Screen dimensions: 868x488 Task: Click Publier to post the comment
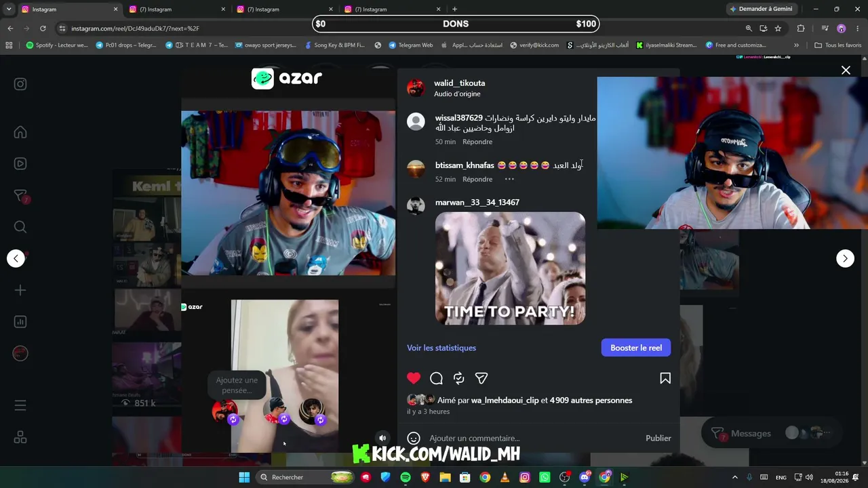pos(658,438)
